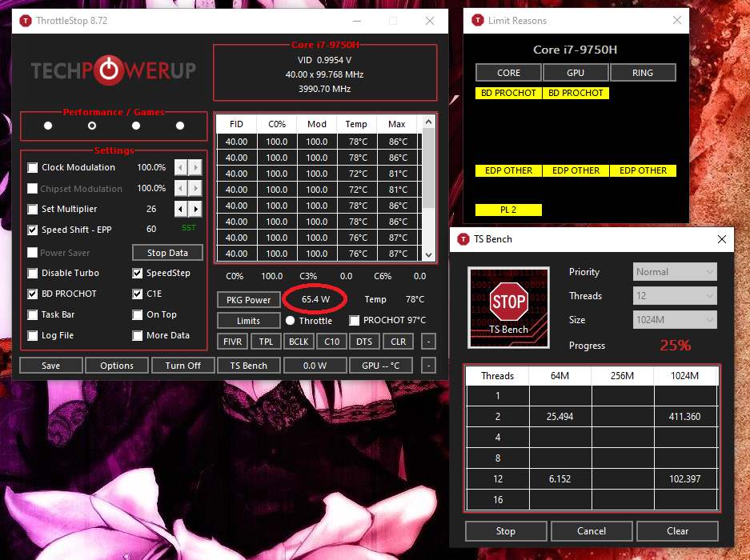This screenshot has height=560, width=750.
Task: Open the TPL window
Action: click(x=266, y=342)
